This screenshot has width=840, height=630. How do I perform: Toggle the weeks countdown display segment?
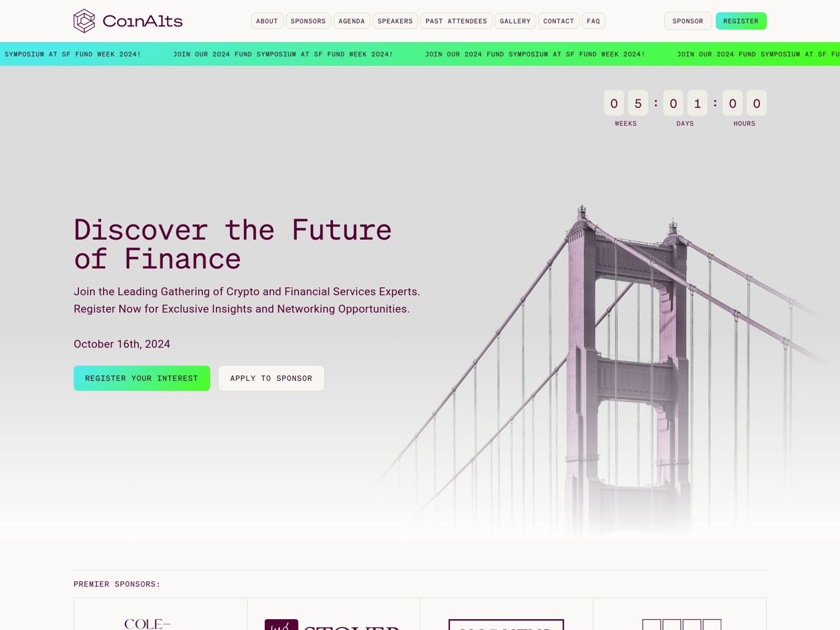tap(626, 108)
